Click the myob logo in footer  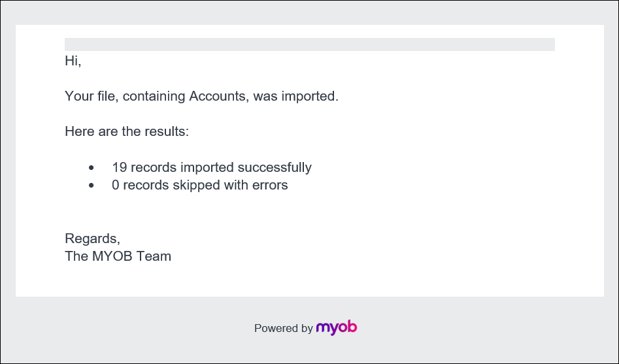coord(336,327)
